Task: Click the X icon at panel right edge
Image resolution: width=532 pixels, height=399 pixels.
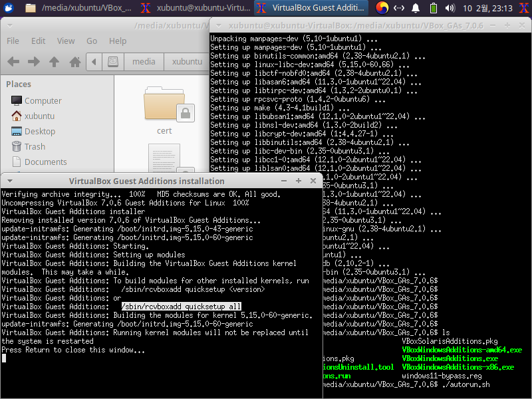Action: (x=524, y=8)
